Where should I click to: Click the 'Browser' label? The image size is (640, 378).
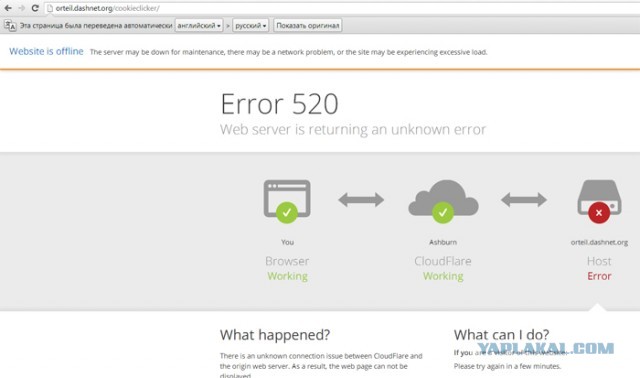click(287, 261)
